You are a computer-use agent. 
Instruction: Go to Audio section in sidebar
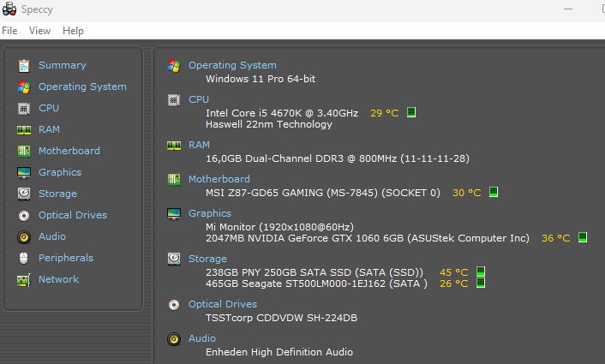pos(52,236)
